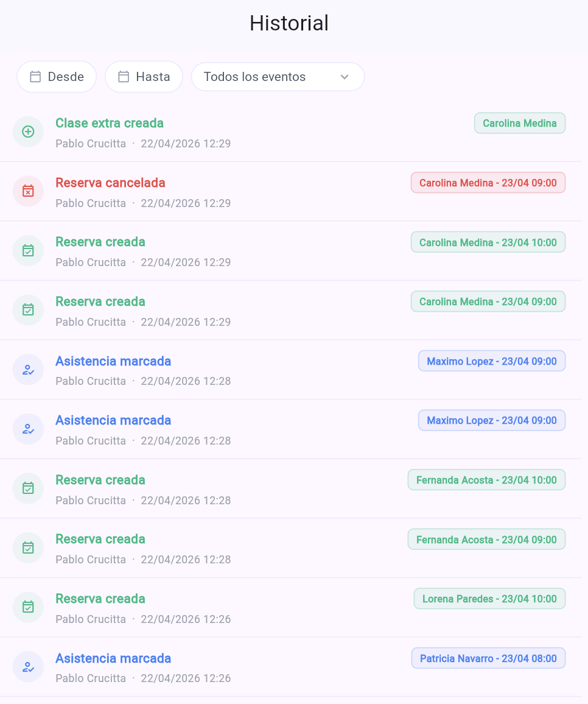Select the Carolina Medina tag on the cancelled reservation

488,182
